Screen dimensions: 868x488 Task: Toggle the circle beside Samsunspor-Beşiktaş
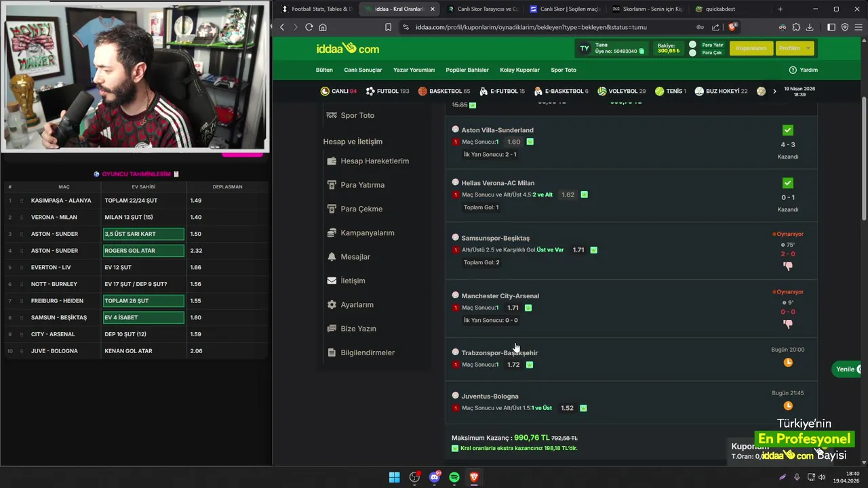tap(456, 237)
